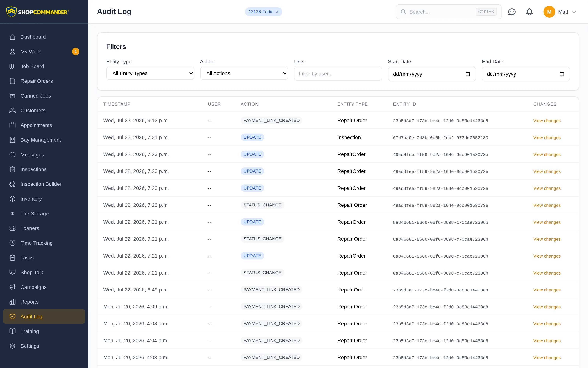Click the 9:12 p.m. PAYMENT_LINK_CREATED badge

[271, 121]
